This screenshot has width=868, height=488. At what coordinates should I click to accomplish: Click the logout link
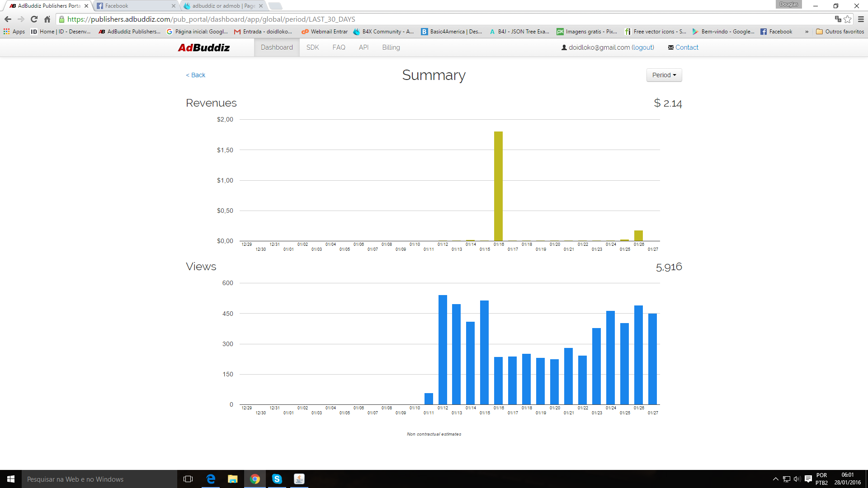(x=642, y=47)
